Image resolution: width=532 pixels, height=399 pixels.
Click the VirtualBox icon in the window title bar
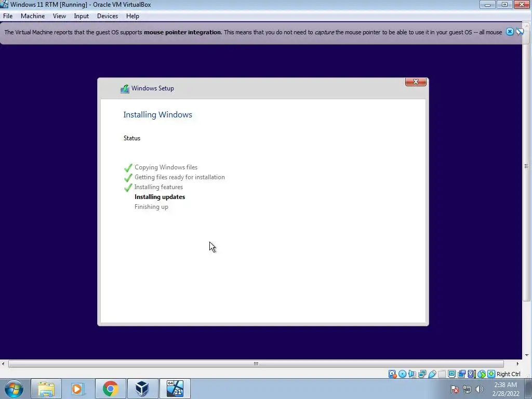click(4, 4)
